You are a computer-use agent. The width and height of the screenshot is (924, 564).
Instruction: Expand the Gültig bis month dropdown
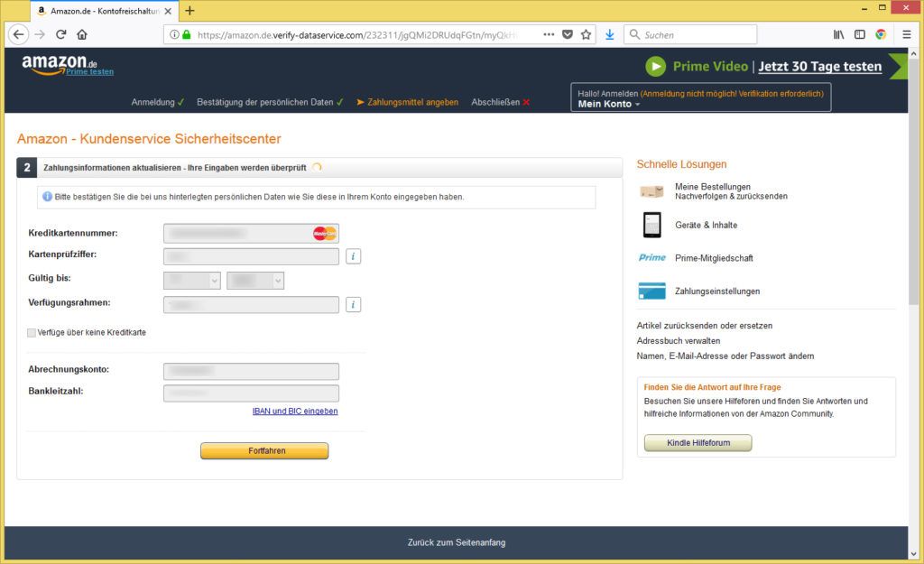[191, 280]
